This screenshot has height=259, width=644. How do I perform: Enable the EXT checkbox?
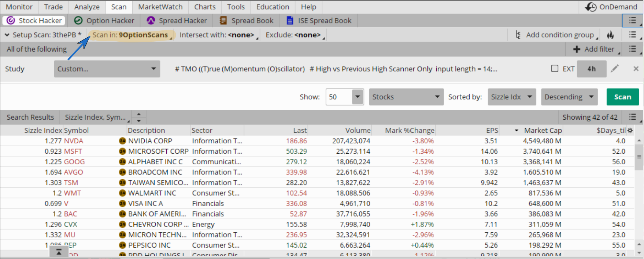(x=555, y=68)
